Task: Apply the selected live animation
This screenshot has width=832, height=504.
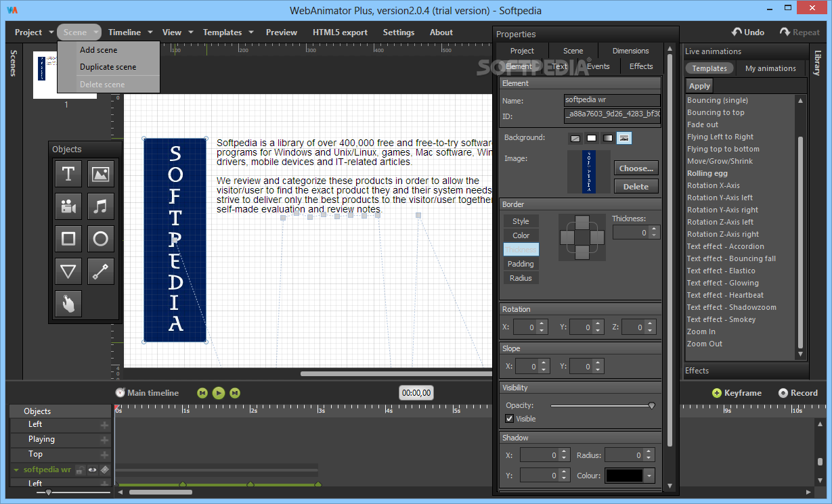Action: [699, 86]
